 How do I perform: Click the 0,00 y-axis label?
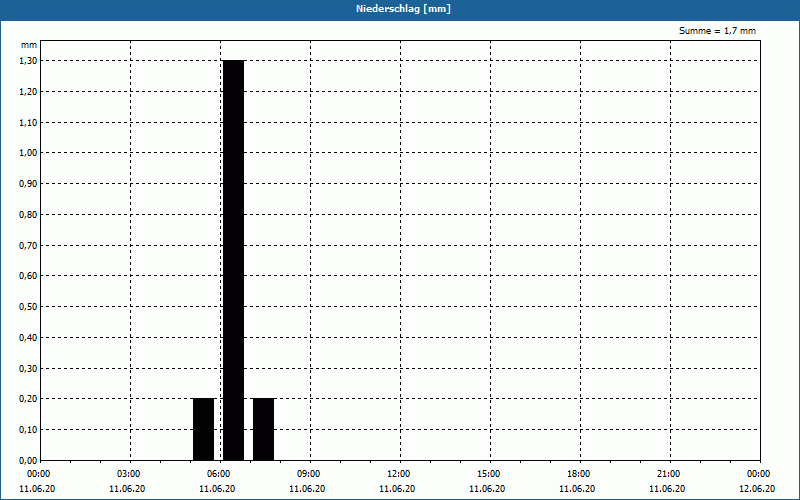click(28, 461)
